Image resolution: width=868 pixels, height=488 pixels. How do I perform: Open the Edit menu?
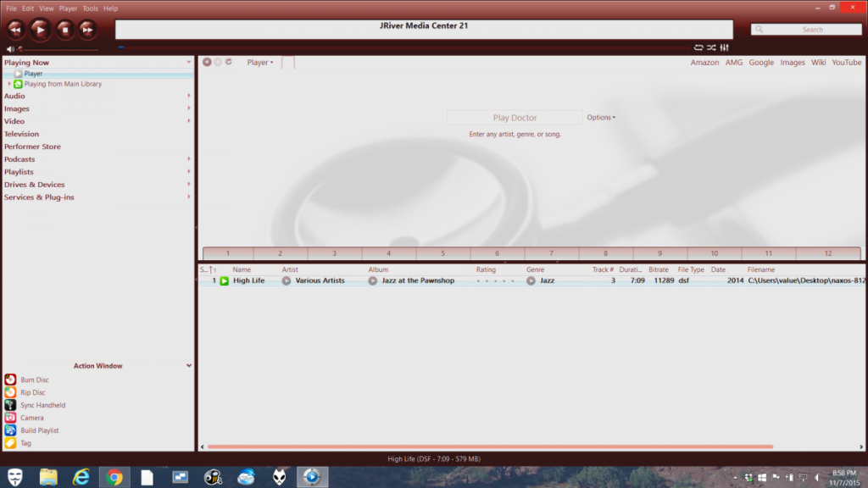click(28, 8)
